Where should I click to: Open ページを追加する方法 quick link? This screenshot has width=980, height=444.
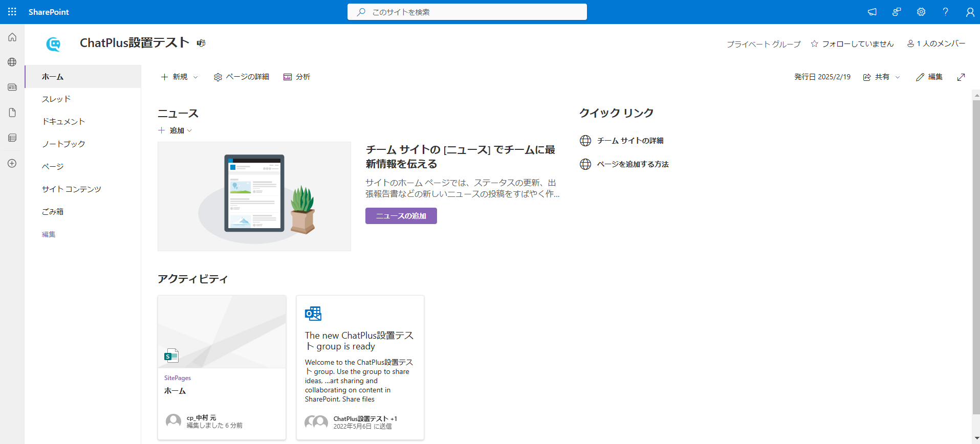point(633,164)
